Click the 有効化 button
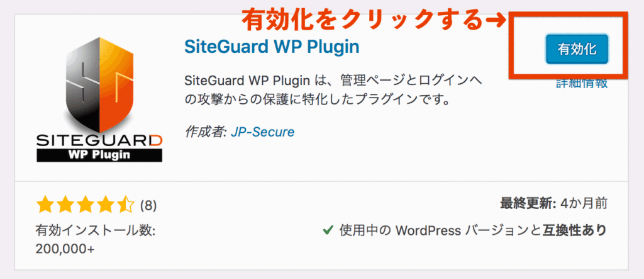 [x=577, y=49]
